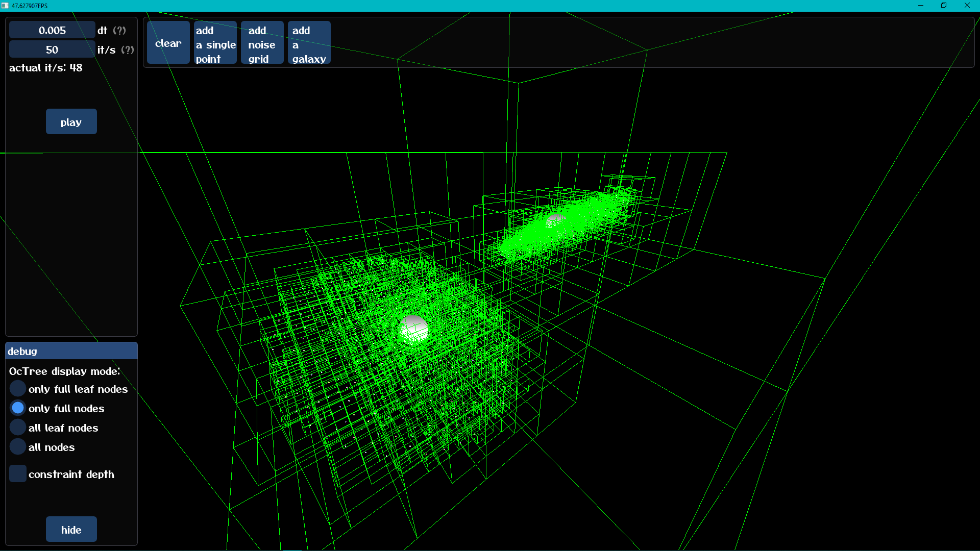Image resolution: width=980 pixels, height=551 pixels.
Task: Click the OcTree display mode label
Action: click(x=64, y=371)
